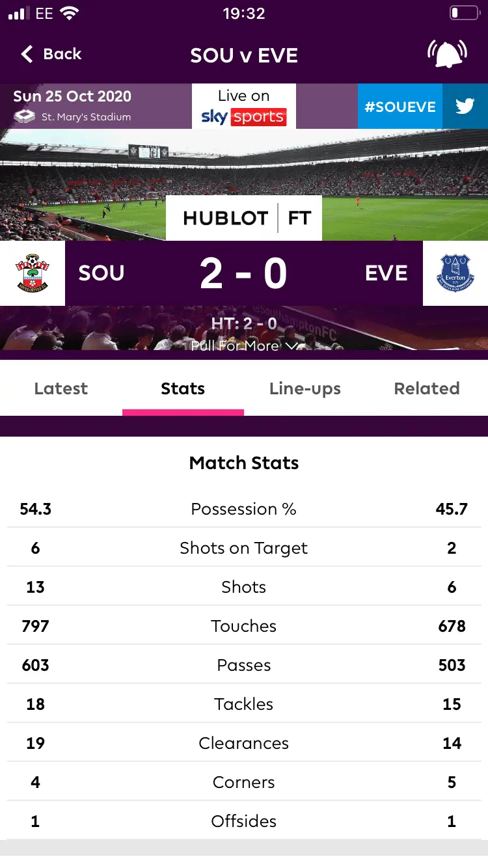Tap the stadium icon beside St. Mary's
488x868 pixels.
pyautogui.click(x=24, y=117)
